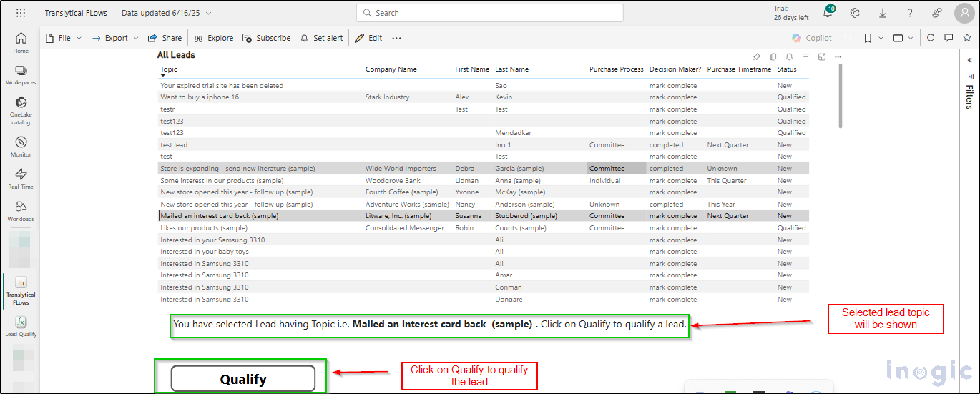Sort by the Status column header
Screen dimensions: 980x394
787,69
